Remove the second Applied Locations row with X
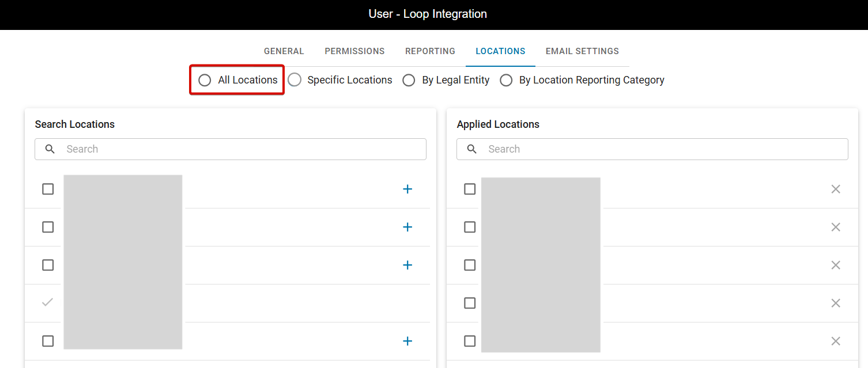The height and width of the screenshot is (368, 868). click(836, 227)
